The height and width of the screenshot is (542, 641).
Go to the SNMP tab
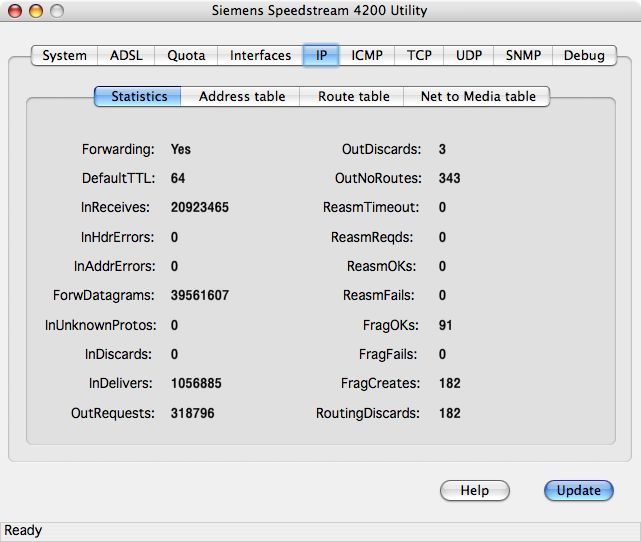523,55
